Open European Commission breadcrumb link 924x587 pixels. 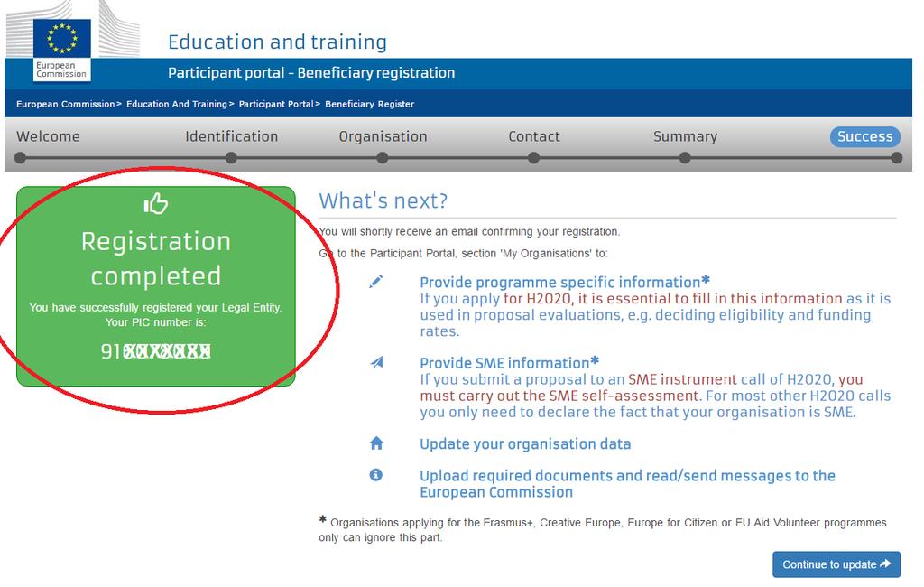65,104
